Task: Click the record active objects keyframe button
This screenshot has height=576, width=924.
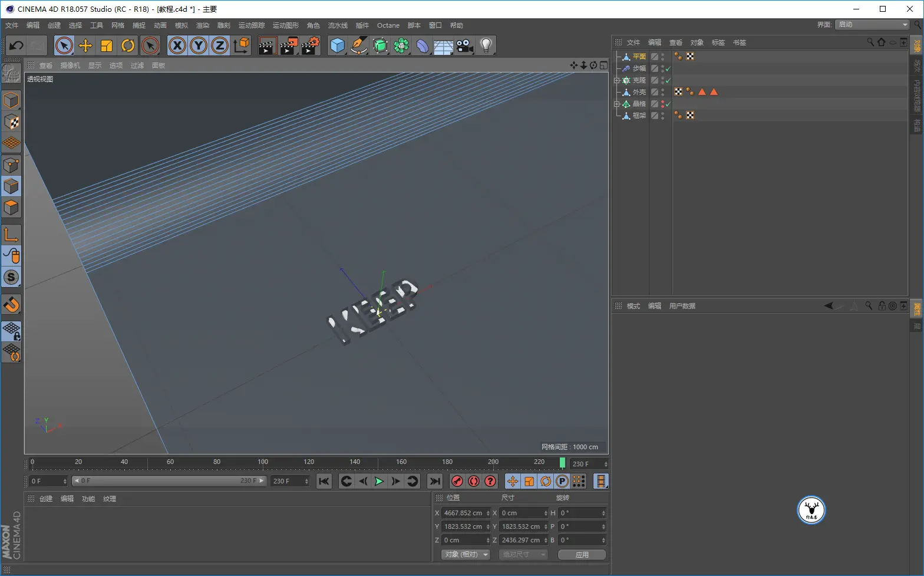Action: point(457,481)
